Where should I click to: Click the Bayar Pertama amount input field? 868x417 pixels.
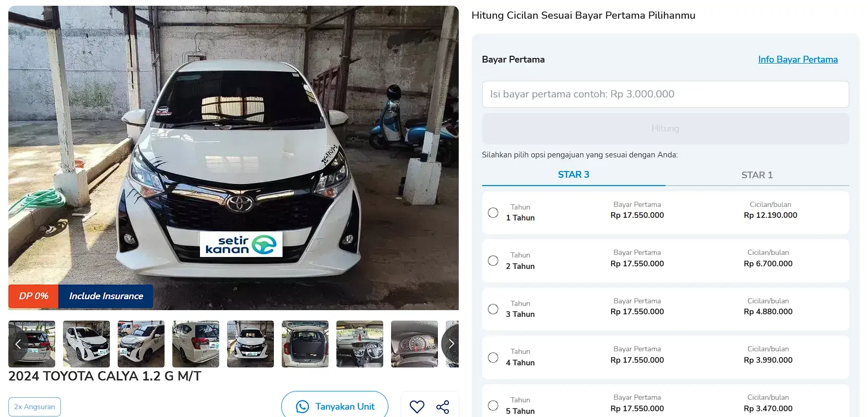point(665,94)
